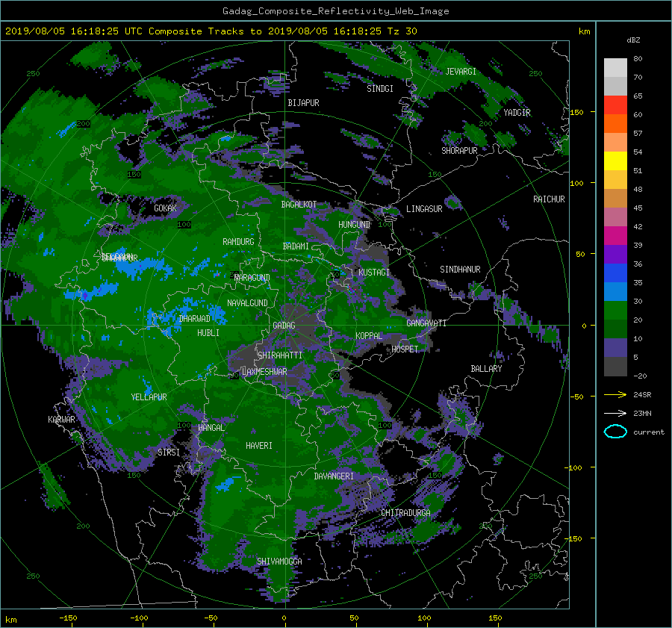Click the 57 value on dBZ scale
The width and height of the screenshot is (672, 628).
point(638,134)
